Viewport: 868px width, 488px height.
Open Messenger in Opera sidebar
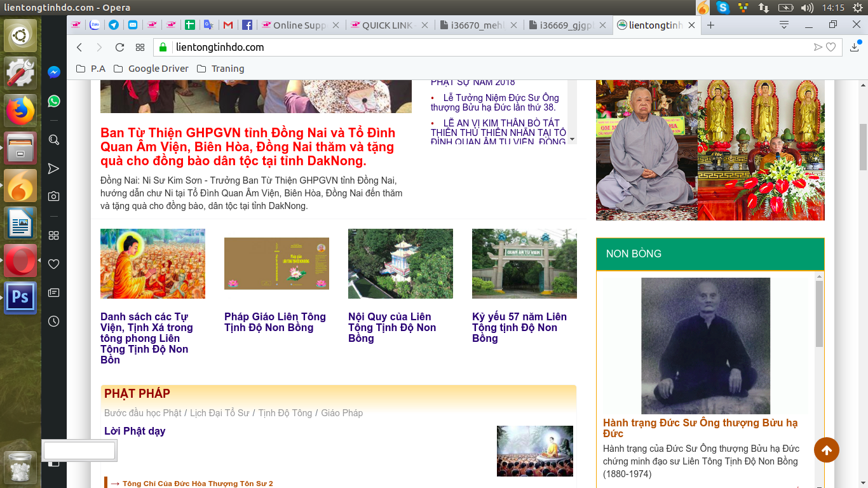(x=54, y=72)
